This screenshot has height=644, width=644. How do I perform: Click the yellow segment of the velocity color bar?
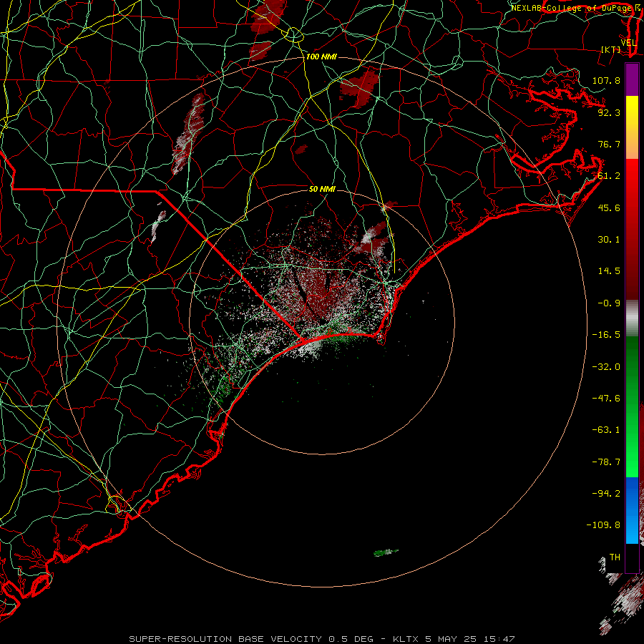coord(632,112)
